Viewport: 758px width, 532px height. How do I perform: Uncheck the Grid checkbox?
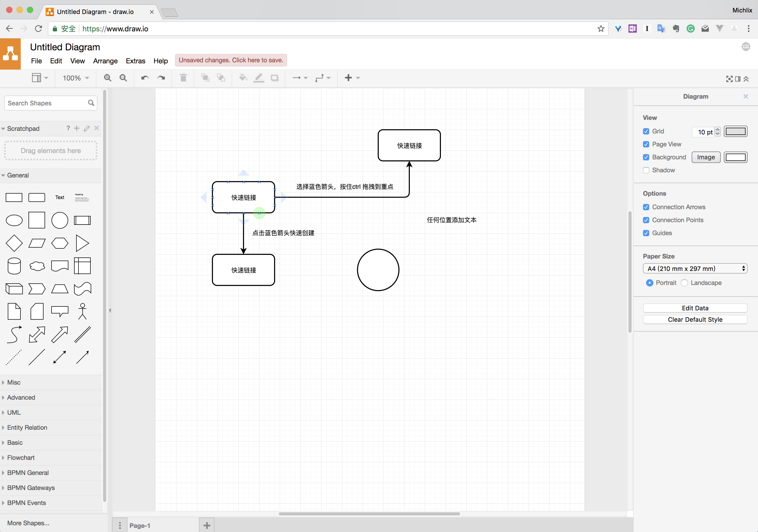pyautogui.click(x=646, y=131)
